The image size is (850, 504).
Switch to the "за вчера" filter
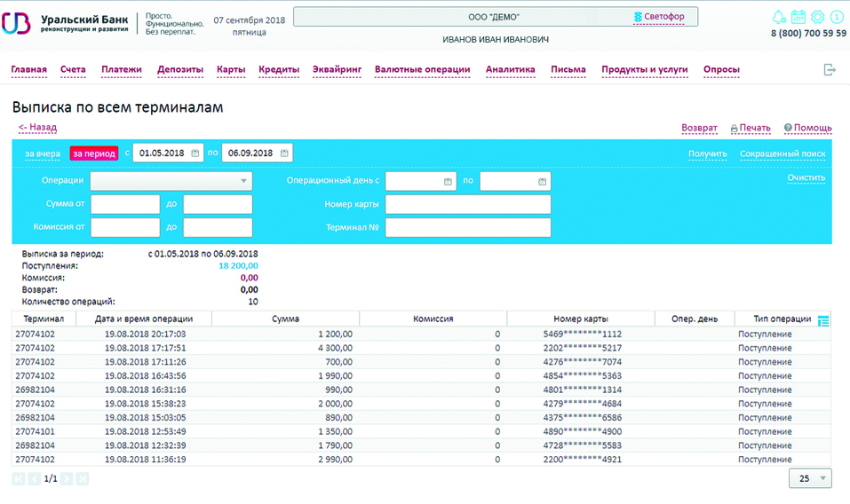[x=43, y=153]
